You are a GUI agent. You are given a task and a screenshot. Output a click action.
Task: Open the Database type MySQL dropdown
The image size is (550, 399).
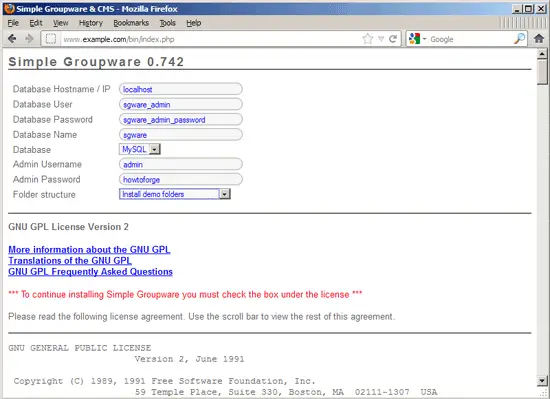[x=140, y=149]
